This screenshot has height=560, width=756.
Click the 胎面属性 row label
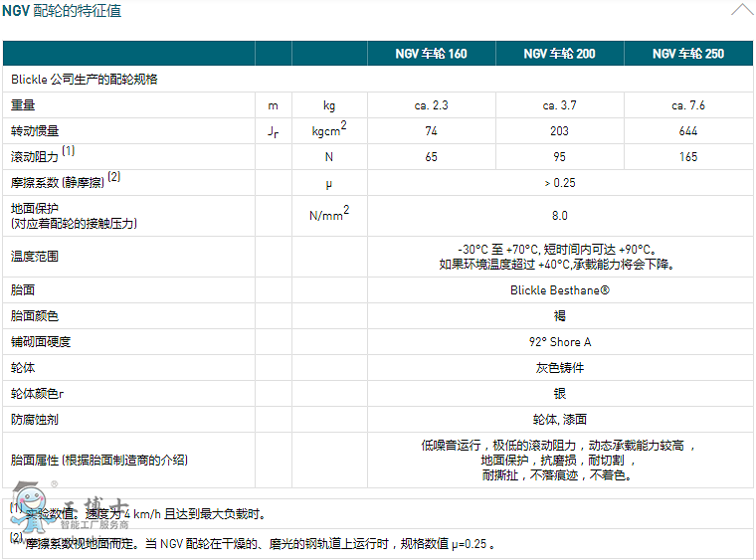(x=99, y=461)
